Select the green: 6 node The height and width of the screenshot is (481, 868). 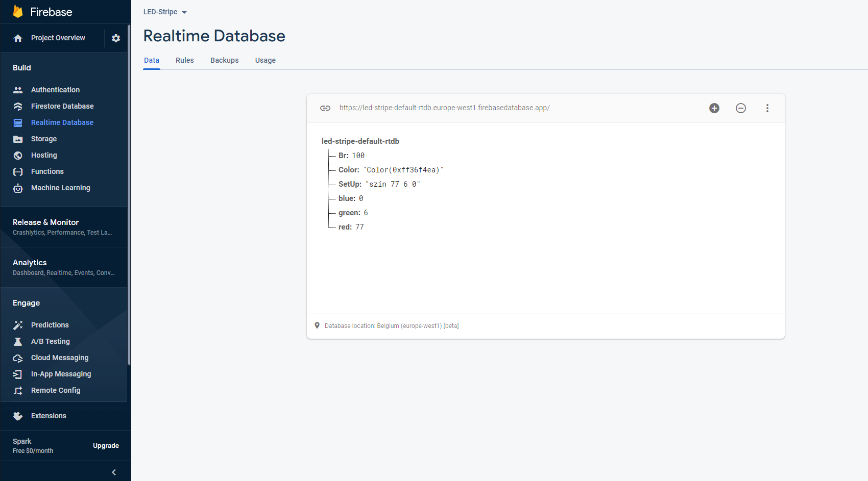click(x=353, y=213)
